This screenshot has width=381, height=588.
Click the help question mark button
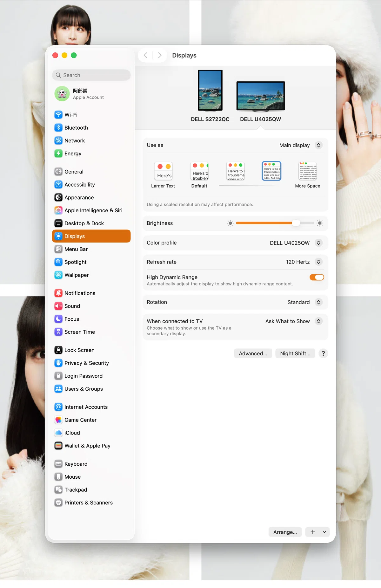click(323, 353)
